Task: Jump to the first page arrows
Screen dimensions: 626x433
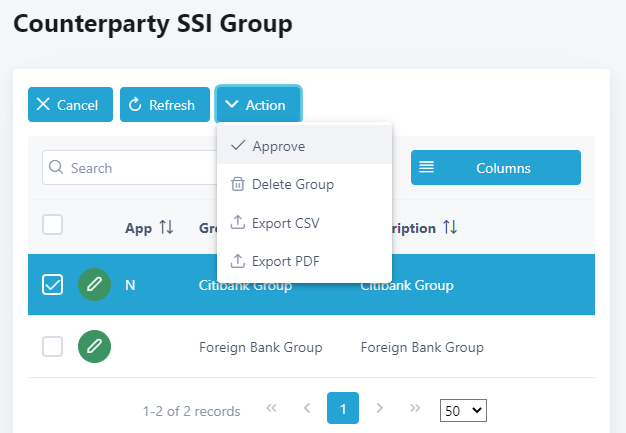Action: [x=270, y=408]
